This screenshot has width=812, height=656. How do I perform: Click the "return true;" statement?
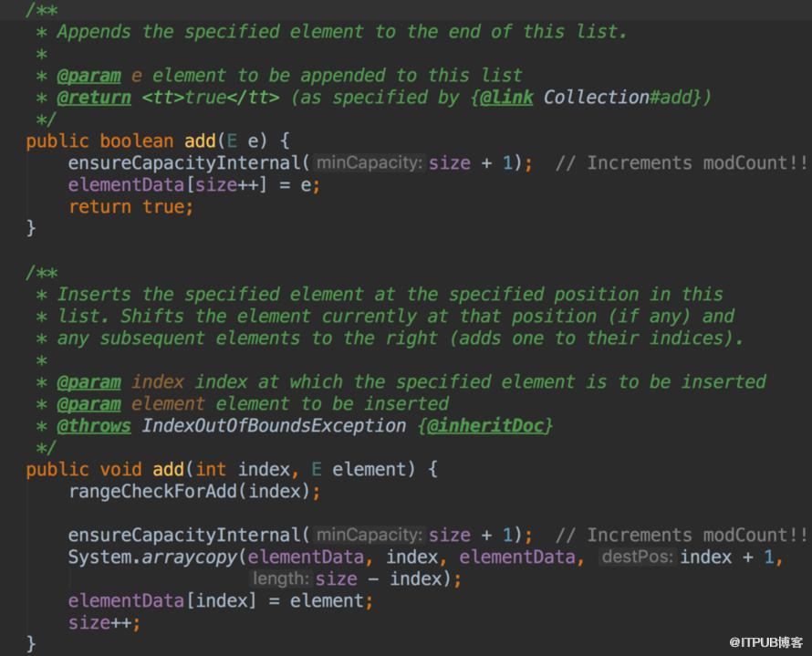click(x=131, y=207)
